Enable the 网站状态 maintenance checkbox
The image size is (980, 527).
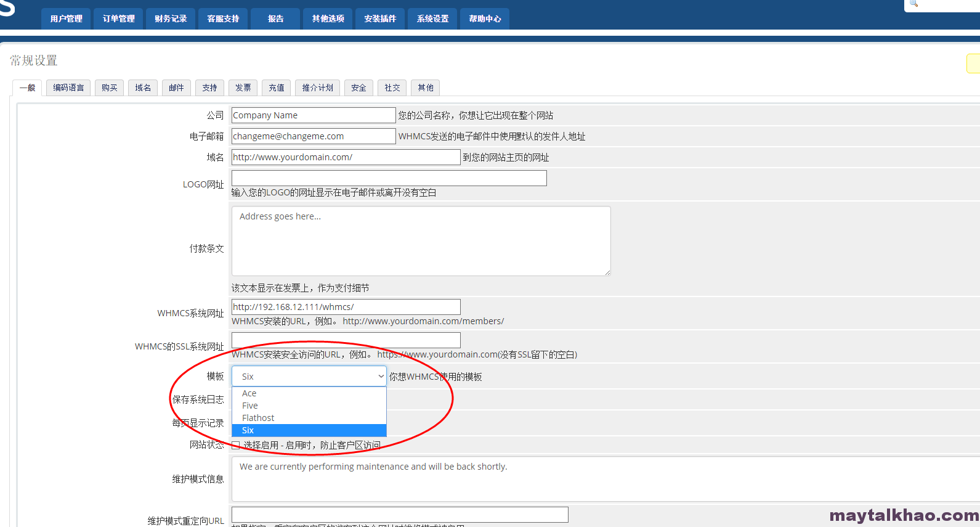point(236,445)
